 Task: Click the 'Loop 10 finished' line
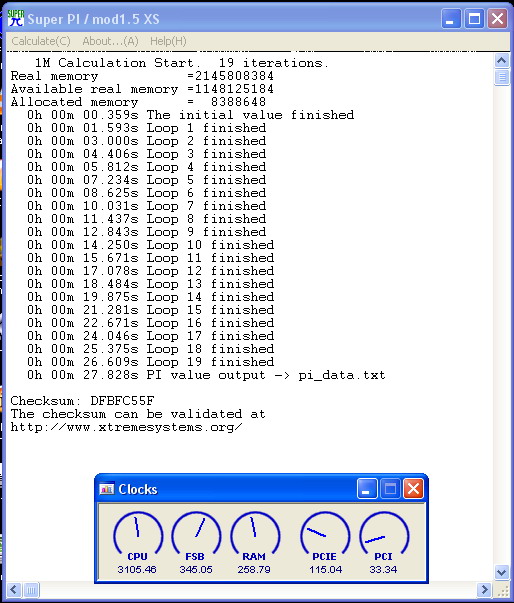[x=151, y=245]
